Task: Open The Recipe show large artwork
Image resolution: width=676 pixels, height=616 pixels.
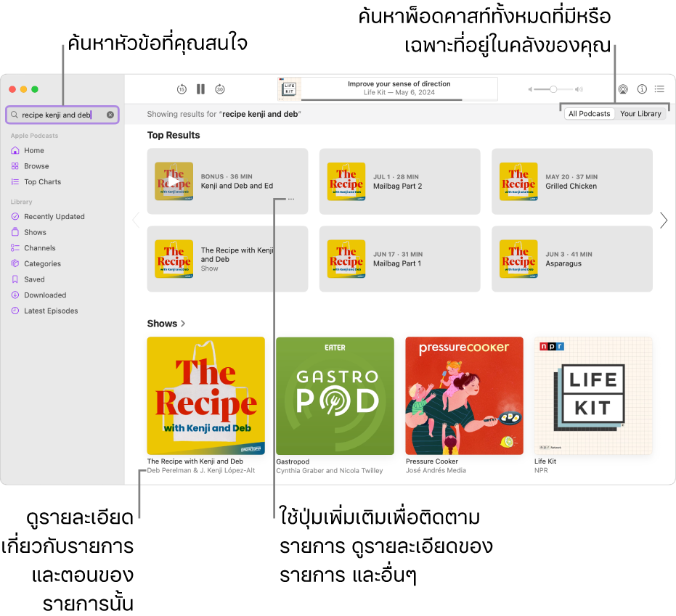Action: pyautogui.click(x=205, y=395)
